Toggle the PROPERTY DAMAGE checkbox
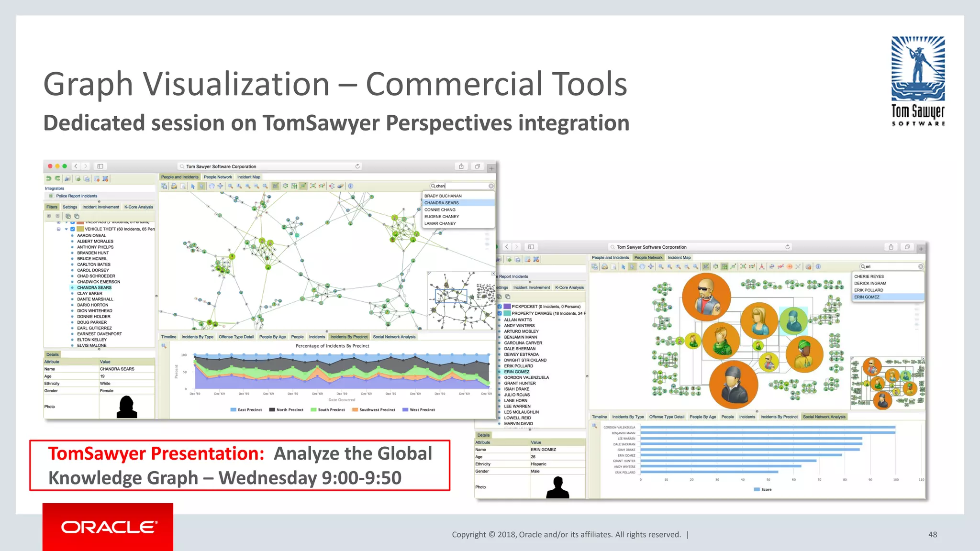 click(x=500, y=313)
